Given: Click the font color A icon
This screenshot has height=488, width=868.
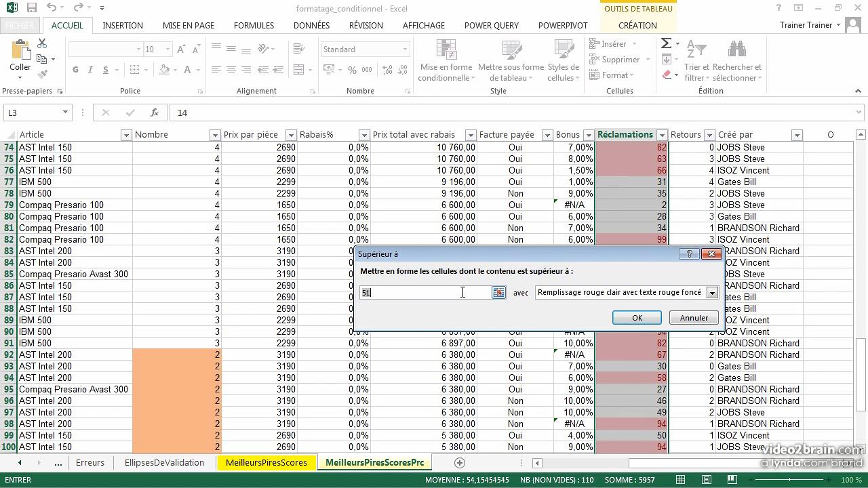Looking at the screenshot, I should click(188, 70).
